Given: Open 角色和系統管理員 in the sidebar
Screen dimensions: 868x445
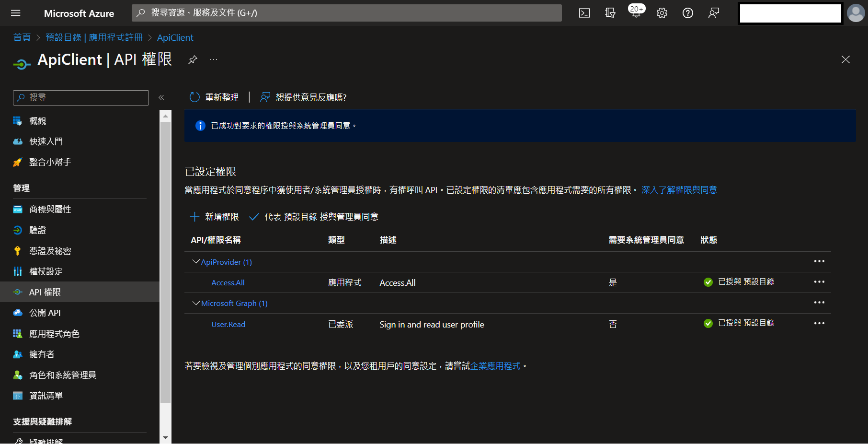Looking at the screenshot, I should 63,375.
